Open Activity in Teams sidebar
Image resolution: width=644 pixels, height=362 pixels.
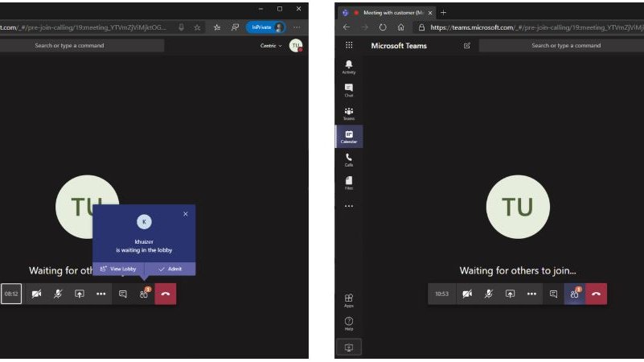349,67
